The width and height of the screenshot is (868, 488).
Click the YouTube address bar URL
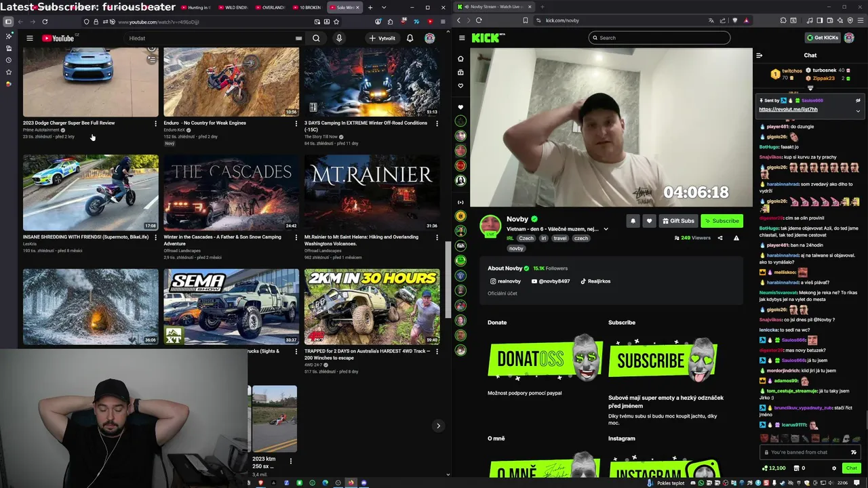tap(158, 22)
